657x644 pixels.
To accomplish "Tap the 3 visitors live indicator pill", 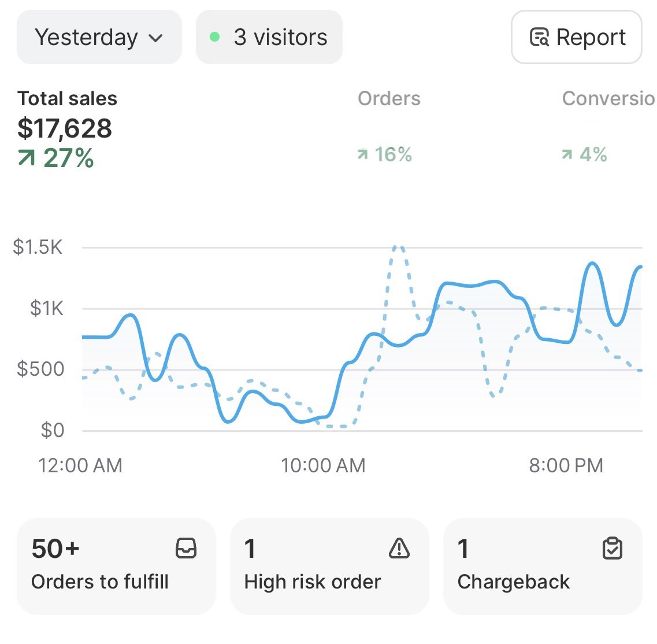I will click(269, 38).
